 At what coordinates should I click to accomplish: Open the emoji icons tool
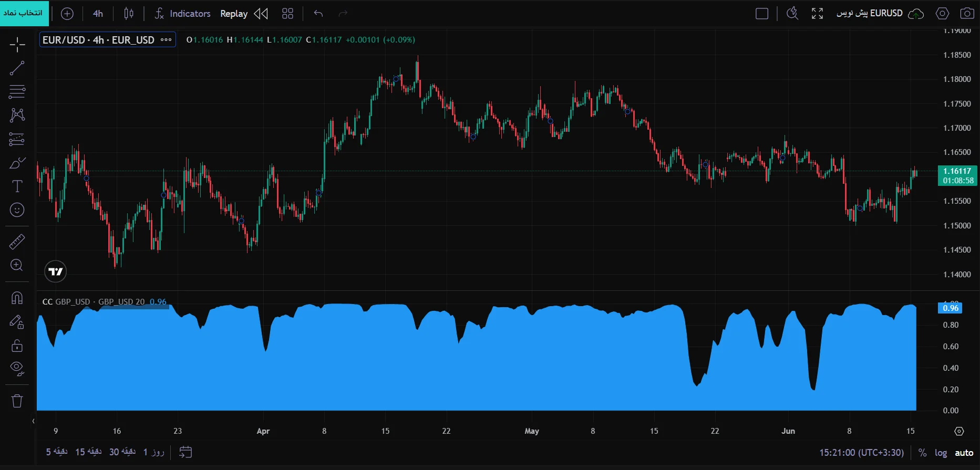pos(17,210)
